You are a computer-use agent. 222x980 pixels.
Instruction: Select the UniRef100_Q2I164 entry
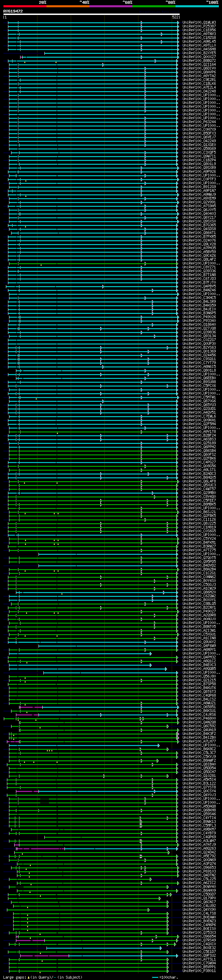(199, 65)
